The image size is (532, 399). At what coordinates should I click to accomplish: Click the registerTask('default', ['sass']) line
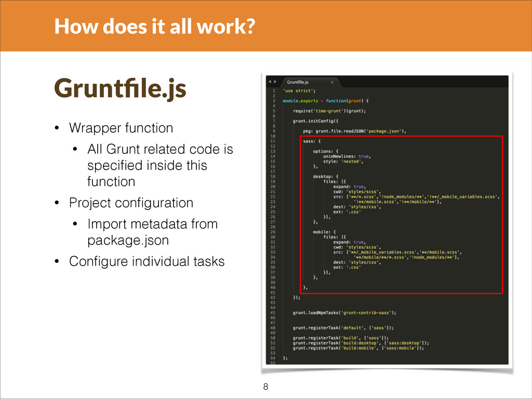click(343, 328)
